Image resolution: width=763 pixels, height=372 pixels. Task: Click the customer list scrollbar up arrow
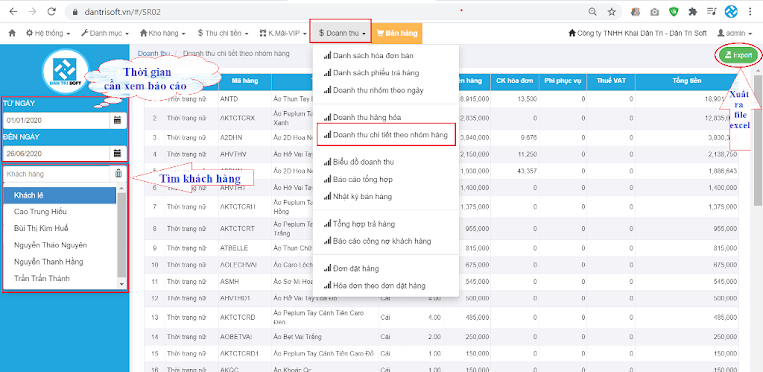[x=122, y=188]
